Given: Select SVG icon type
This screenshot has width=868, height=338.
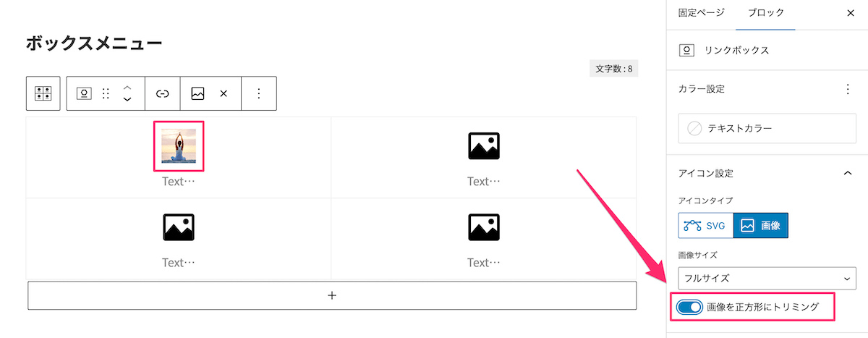Looking at the screenshot, I should click(705, 226).
